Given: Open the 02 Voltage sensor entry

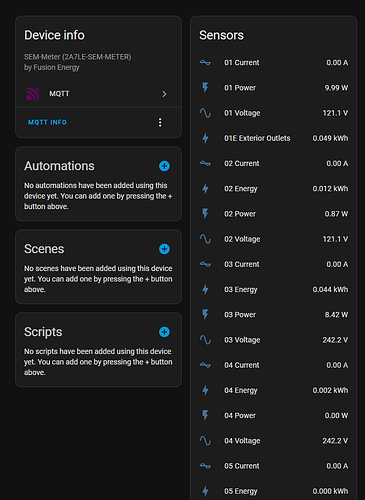Looking at the screenshot, I should (274, 239).
